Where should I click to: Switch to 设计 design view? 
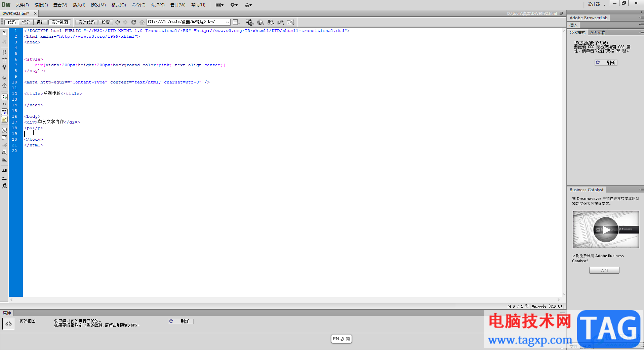point(40,22)
